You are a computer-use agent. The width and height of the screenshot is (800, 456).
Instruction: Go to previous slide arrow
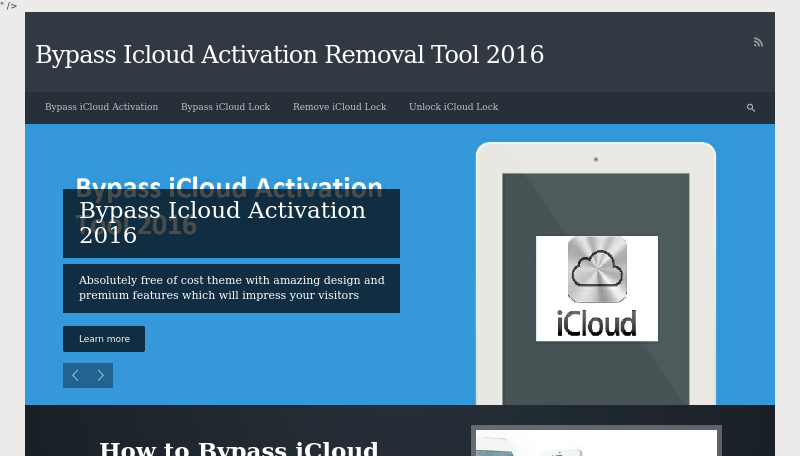click(x=76, y=375)
